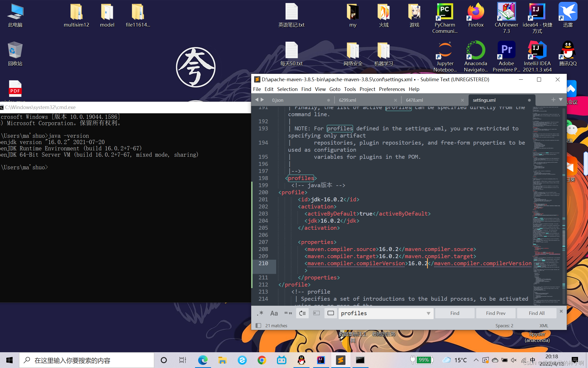Click in the find input field
The width and height of the screenshot is (588, 368).
pyautogui.click(x=381, y=313)
